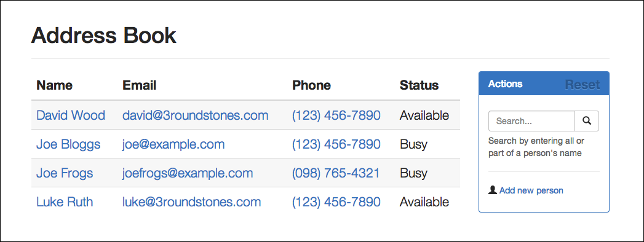Call Joe Frogs number (098) 765-4321

pos(336,173)
